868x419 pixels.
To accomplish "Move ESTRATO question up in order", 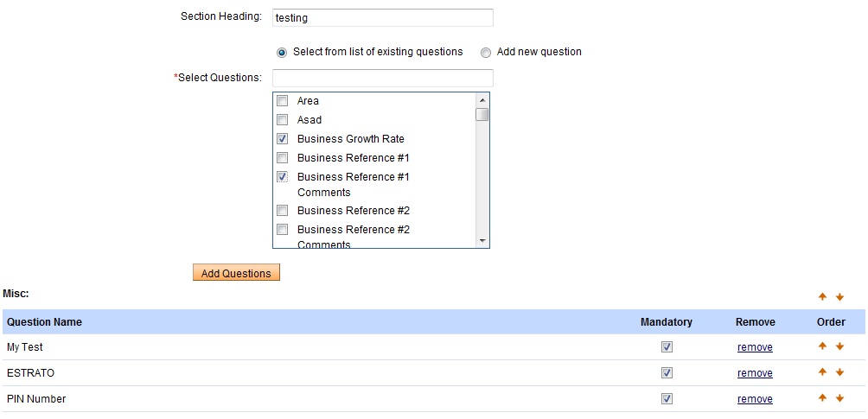I will (823, 372).
